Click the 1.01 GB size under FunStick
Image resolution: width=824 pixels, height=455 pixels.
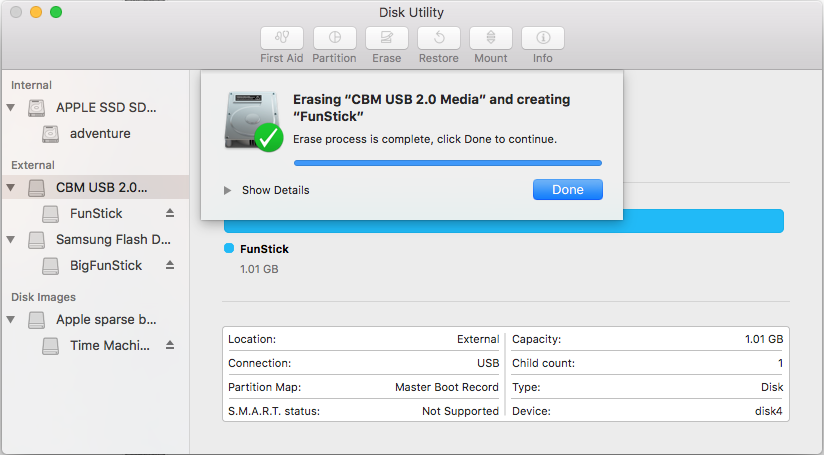[x=259, y=269]
